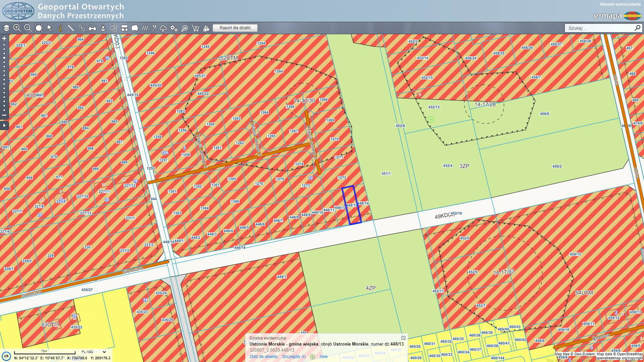Open the Warunki wykorzystania link
This screenshot has height=362, width=644.
pos(620,4)
